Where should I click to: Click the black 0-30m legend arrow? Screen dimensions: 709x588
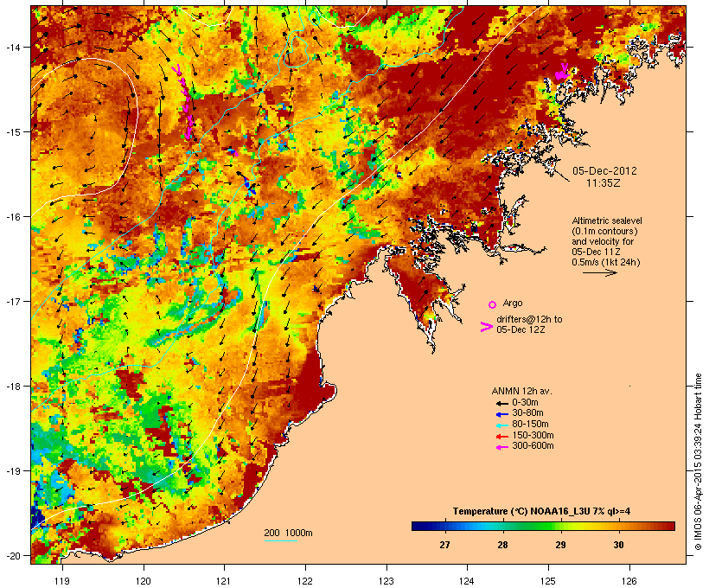[x=502, y=403]
